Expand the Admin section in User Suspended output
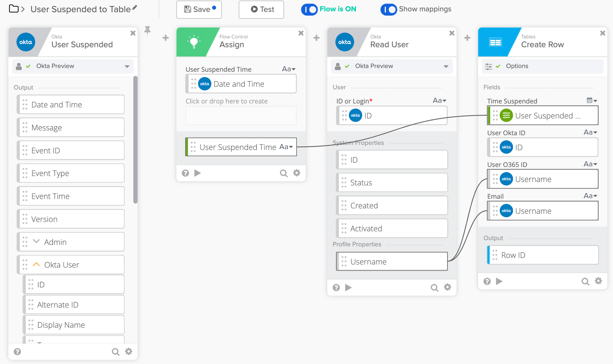Screen dimensions: 613x364 click(x=36, y=242)
